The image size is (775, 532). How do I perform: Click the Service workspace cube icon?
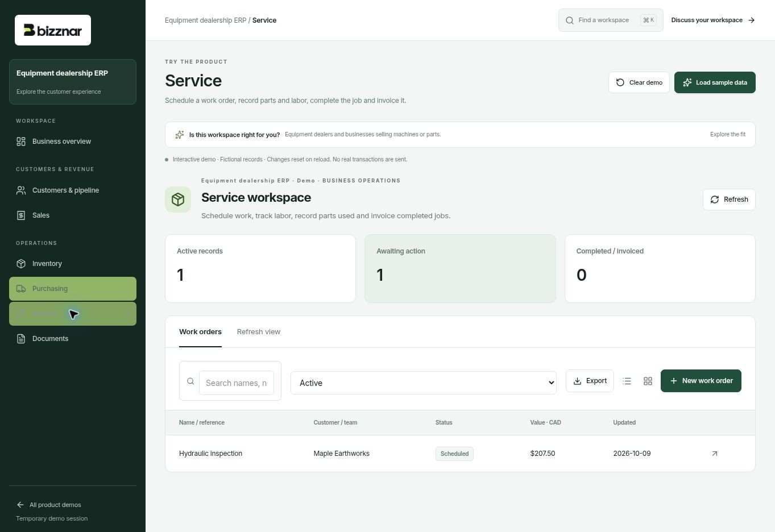[x=178, y=199]
